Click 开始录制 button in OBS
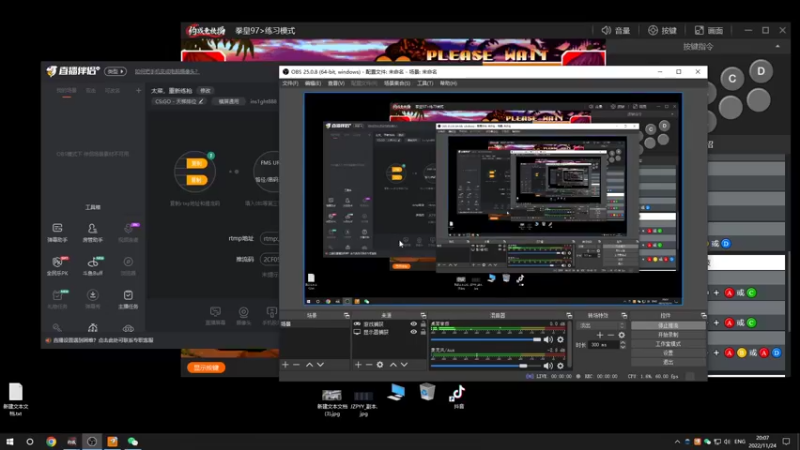800x450 pixels. [668, 335]
